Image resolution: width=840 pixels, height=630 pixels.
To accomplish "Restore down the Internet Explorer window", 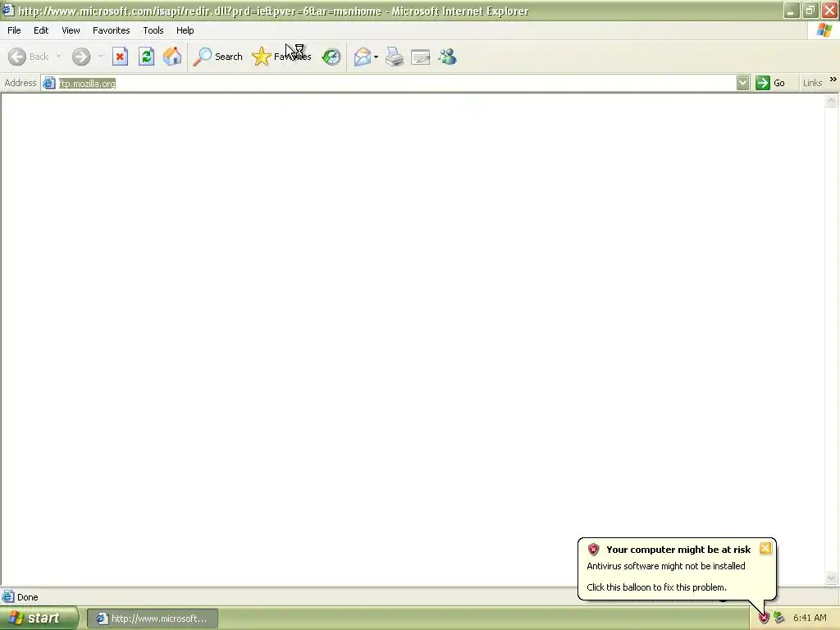I will point(810,10).
